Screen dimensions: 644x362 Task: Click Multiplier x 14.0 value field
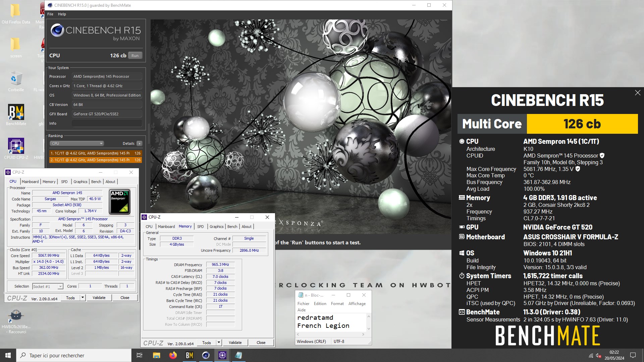[49, 261]
